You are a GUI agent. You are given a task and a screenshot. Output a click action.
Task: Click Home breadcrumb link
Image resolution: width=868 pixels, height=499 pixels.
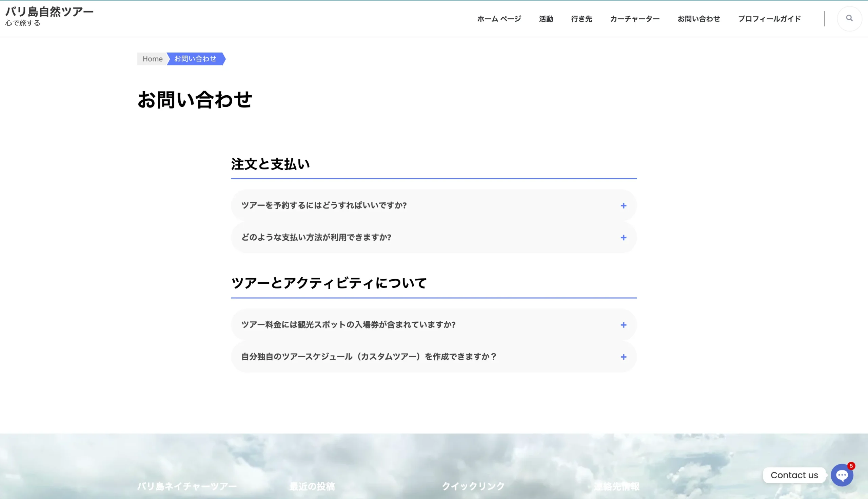click(153, 59)
